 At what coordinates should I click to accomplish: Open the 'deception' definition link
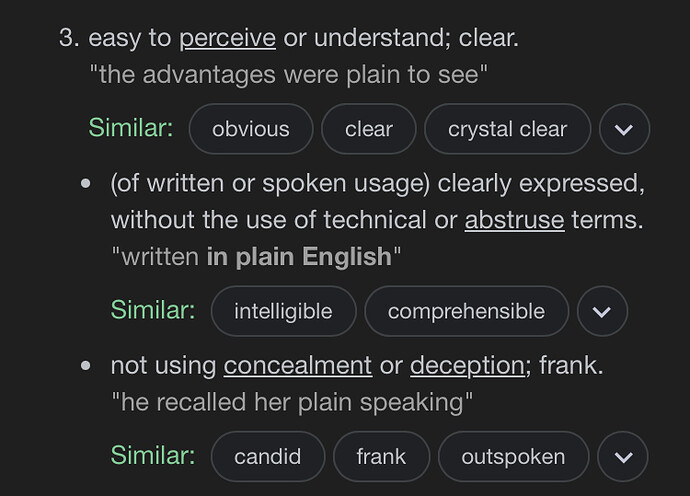tap(467, 366)
